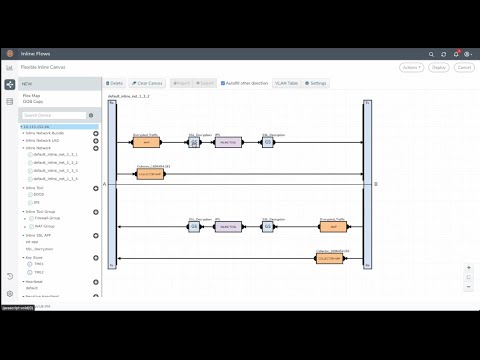
Task: Click Clear Canvas
Action: pos(147,83)
